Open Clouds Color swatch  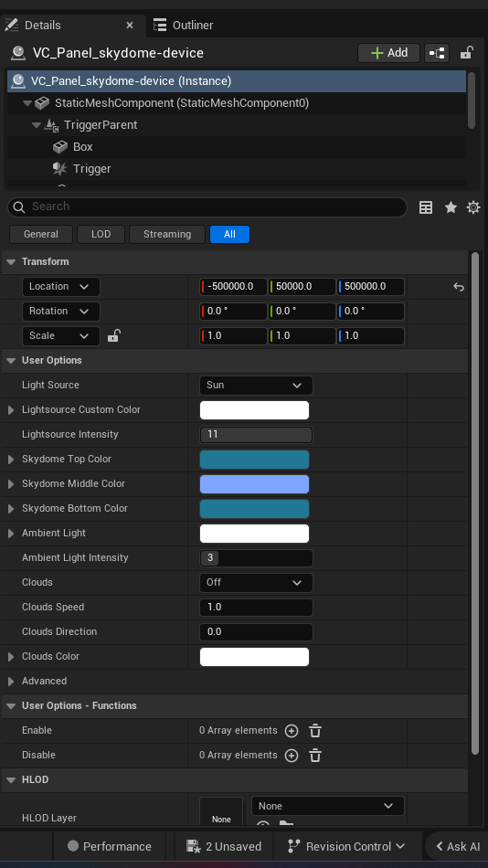click(x=254, y=657)
